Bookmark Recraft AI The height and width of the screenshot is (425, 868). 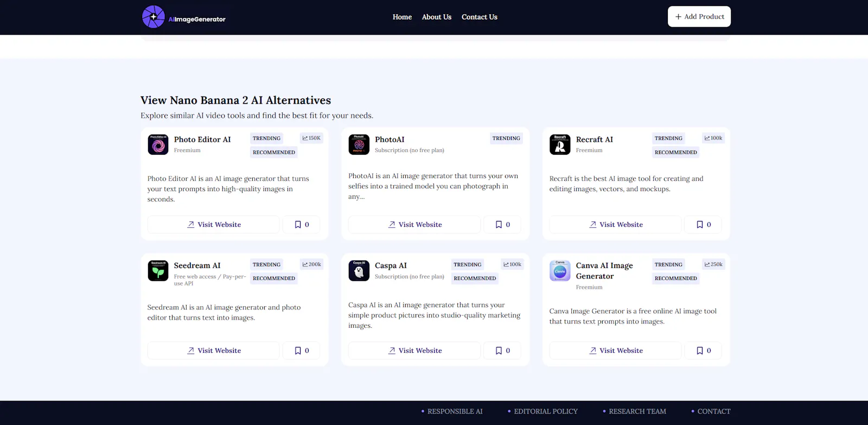point(704,225)
